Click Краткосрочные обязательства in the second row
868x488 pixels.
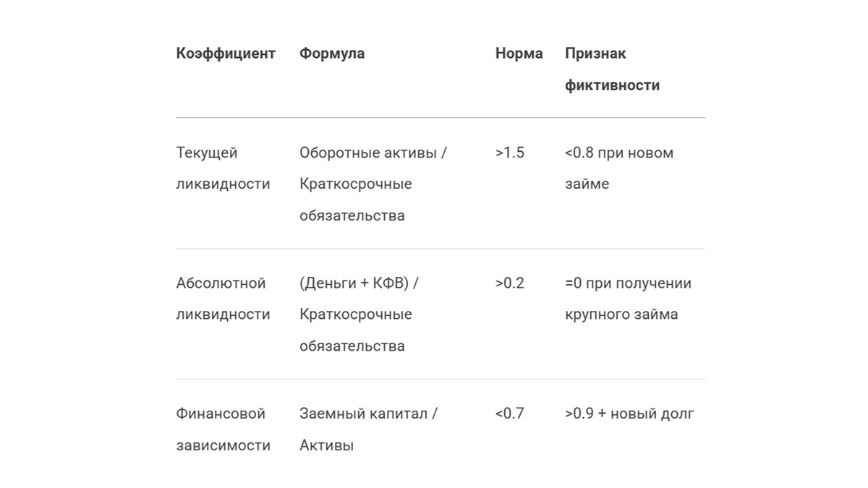(x=355, y=330)
